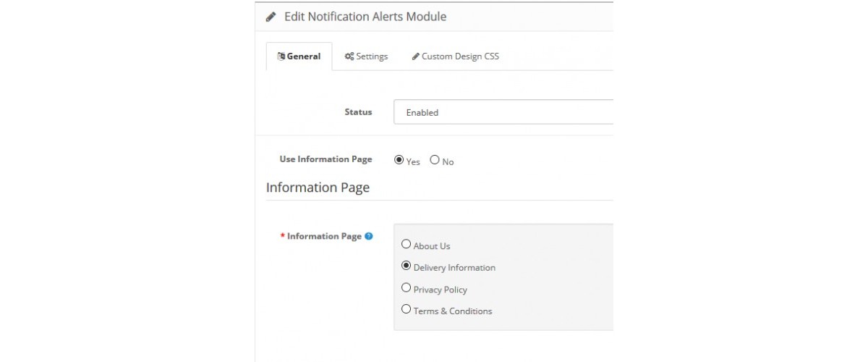Viewport: 868px width, 362px height.
Task: Open the Custom Design CSS tab
Action: click(455, 56)
